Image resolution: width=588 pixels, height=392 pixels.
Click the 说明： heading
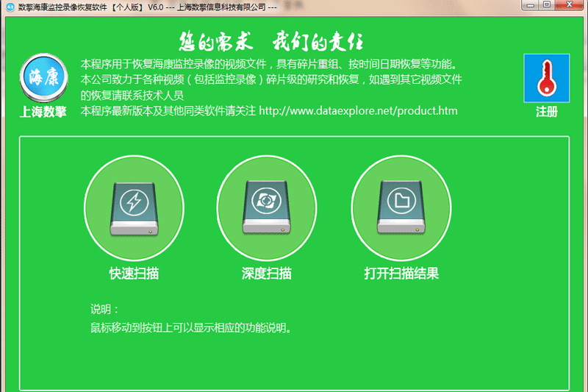tap(104, 310)
